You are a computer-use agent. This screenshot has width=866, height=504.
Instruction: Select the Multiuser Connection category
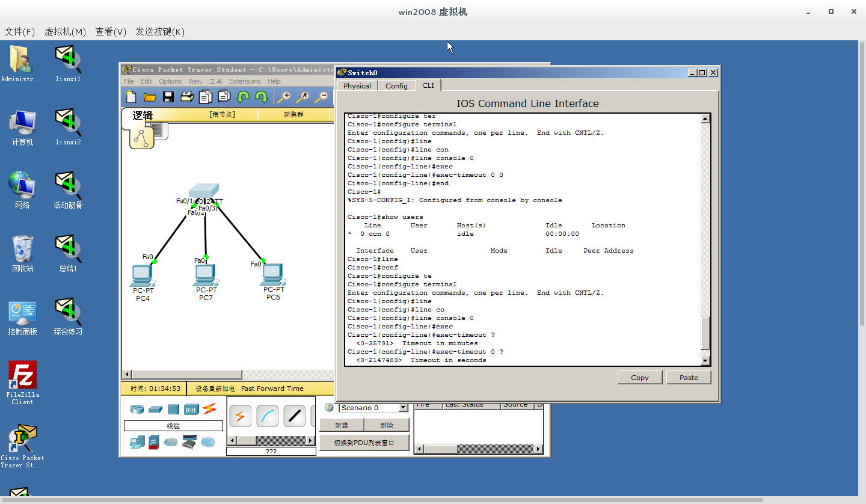[208, 442]
